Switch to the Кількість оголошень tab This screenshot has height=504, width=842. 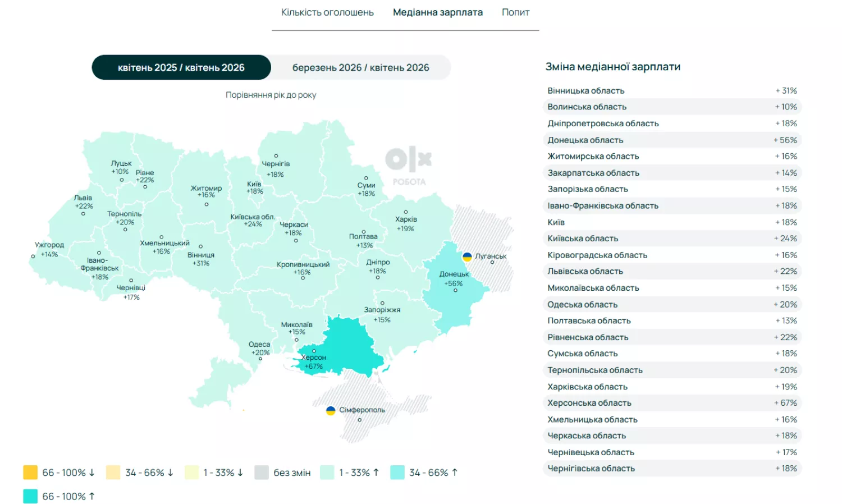point(327,12)
